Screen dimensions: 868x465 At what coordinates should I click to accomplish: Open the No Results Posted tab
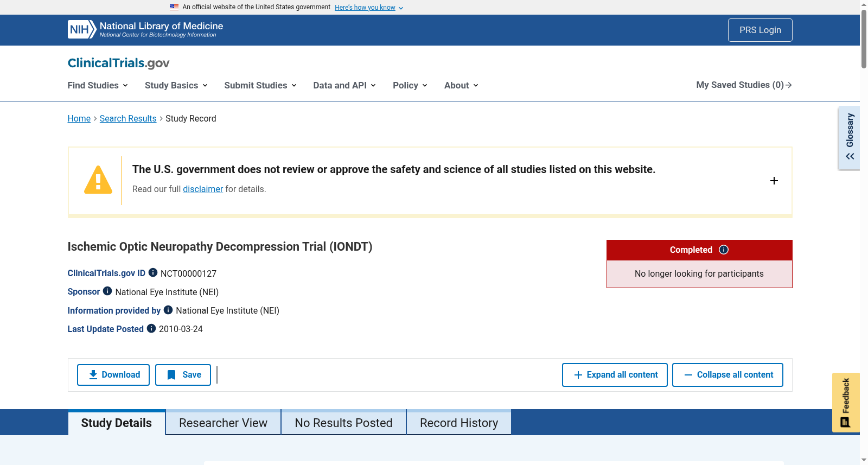pyautogui.click(x=344, y=423)
